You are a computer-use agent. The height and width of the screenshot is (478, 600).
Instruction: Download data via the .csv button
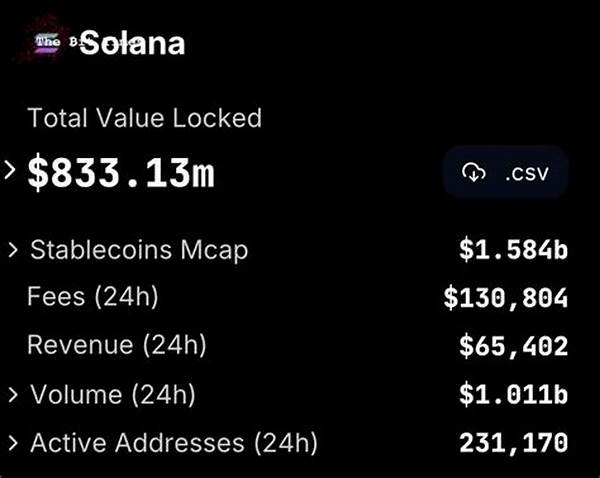505,172
